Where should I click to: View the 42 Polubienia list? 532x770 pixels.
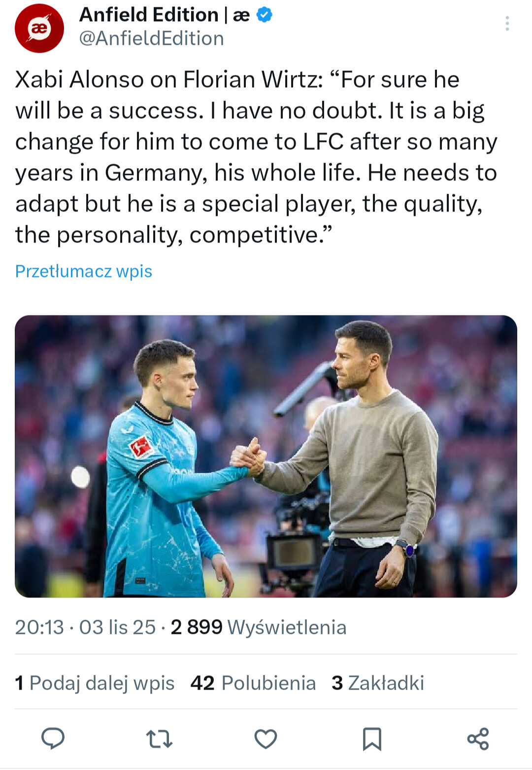point(253,683)
